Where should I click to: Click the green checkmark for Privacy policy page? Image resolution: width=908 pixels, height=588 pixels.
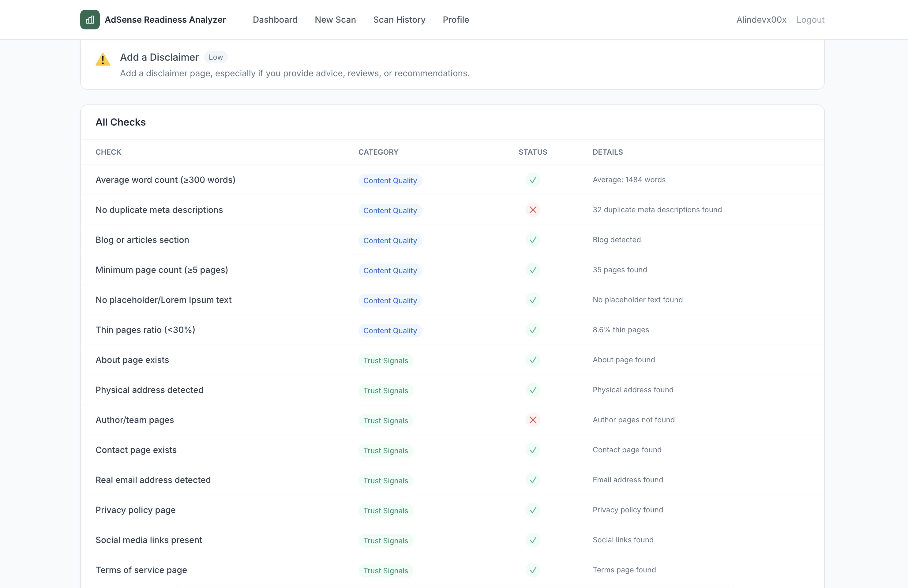(533, 510)
